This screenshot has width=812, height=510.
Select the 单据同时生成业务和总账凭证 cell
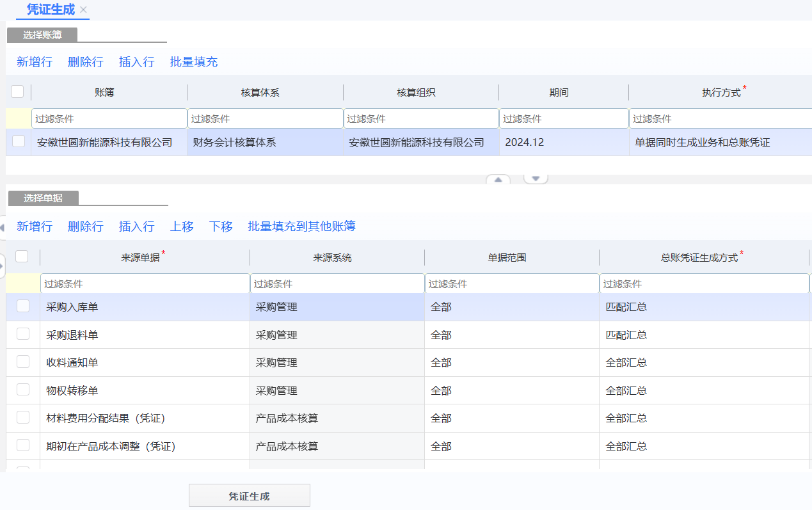point(721,142)
